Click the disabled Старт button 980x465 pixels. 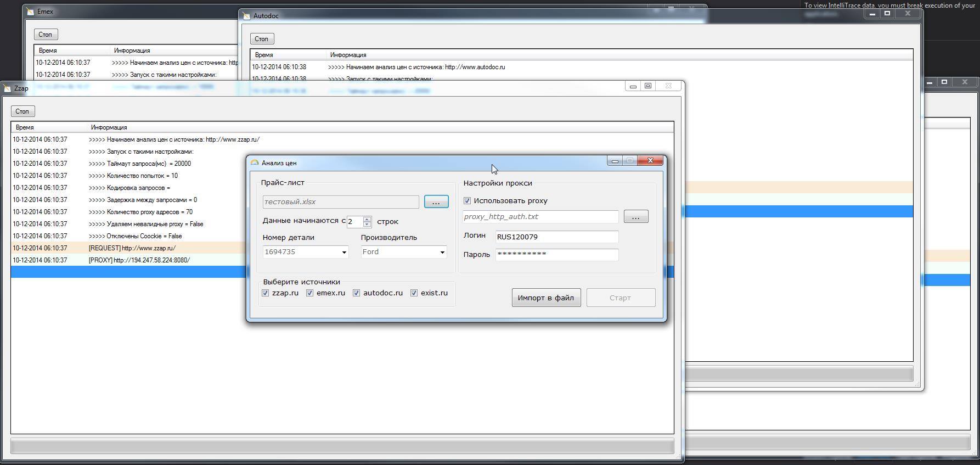(621, 298)
